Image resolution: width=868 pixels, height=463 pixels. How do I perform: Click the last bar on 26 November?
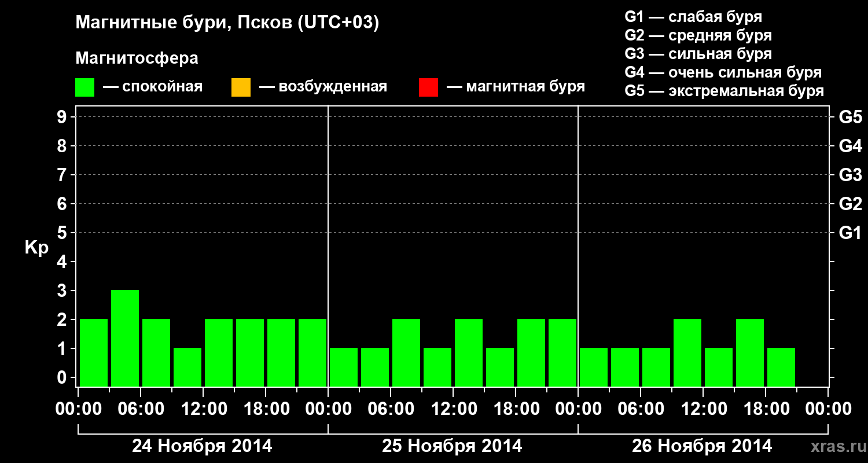(x=781, y=367)
